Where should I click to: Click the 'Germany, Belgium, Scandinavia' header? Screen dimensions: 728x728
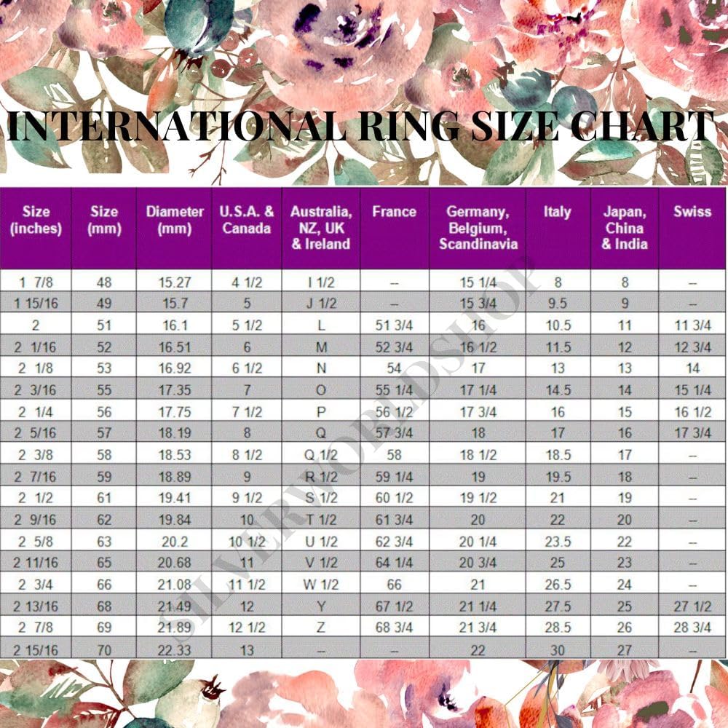tap(478, 227)
